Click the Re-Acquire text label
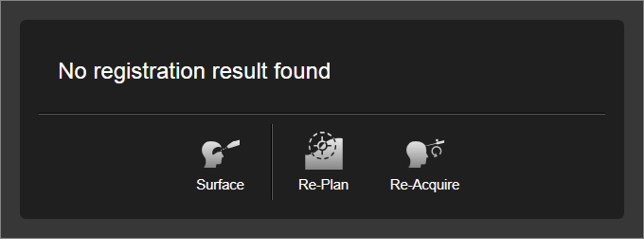 tap(425, 185)
